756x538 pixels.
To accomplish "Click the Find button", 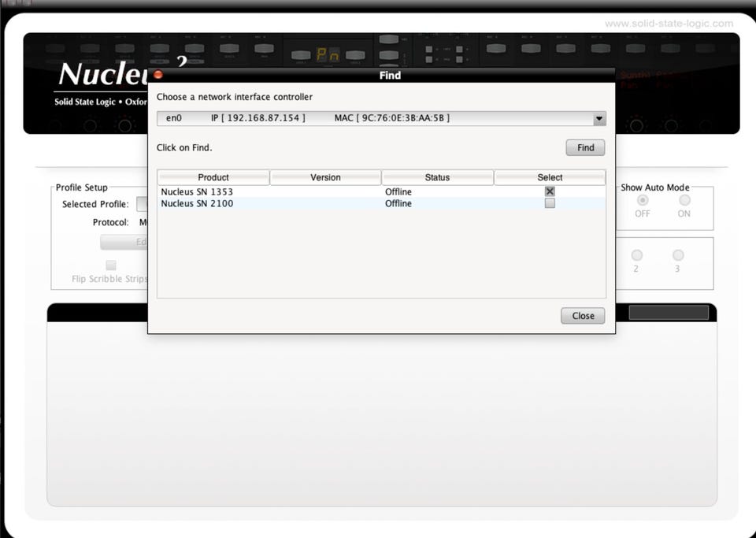I will click(585, 147).
